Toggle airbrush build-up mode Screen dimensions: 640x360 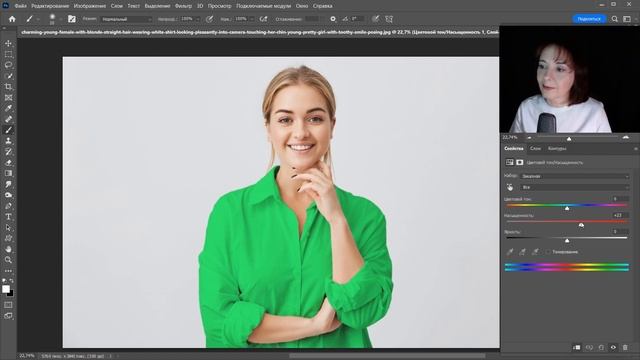[263, 19]
